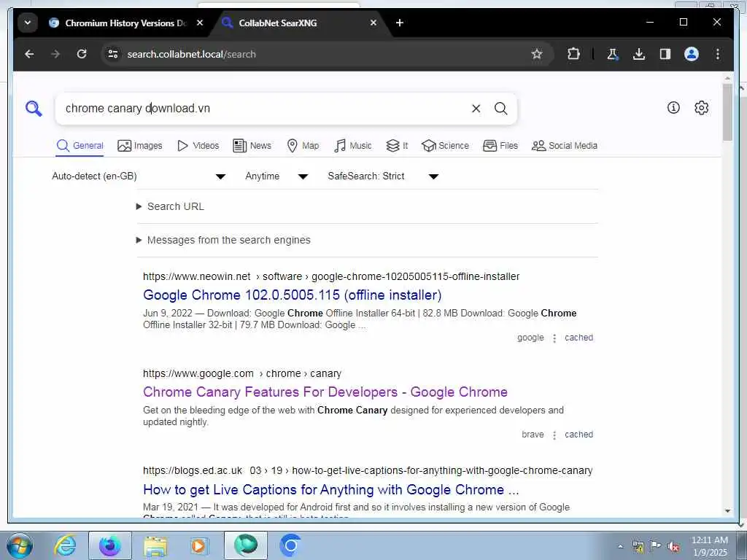View site information icon in address bar

[x=113, y=54]
